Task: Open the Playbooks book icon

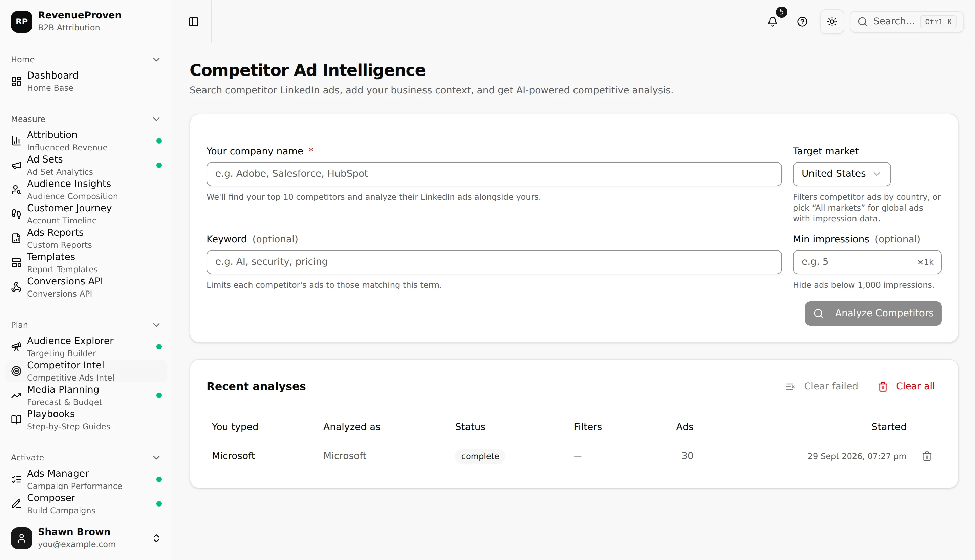Action: [x=16, y=419]
